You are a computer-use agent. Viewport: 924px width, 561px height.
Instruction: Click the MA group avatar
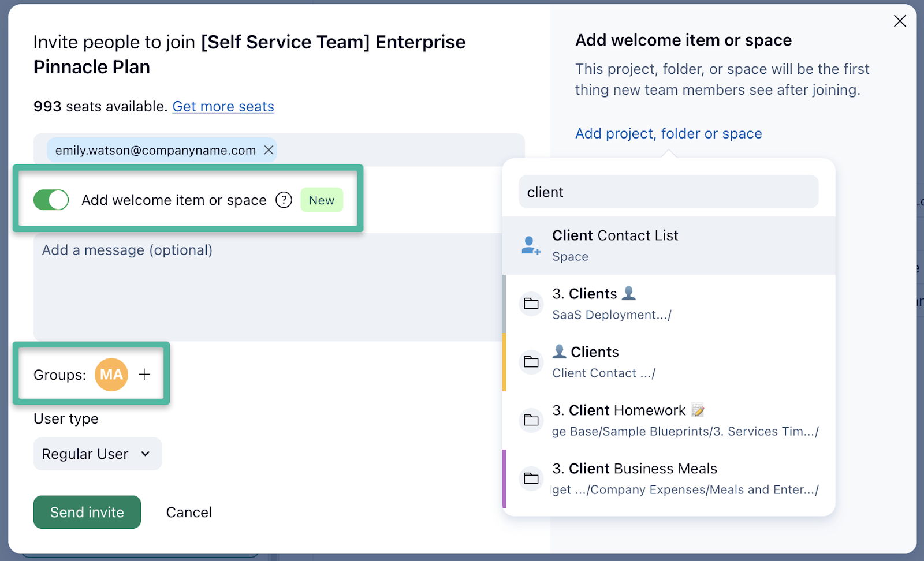111,375
